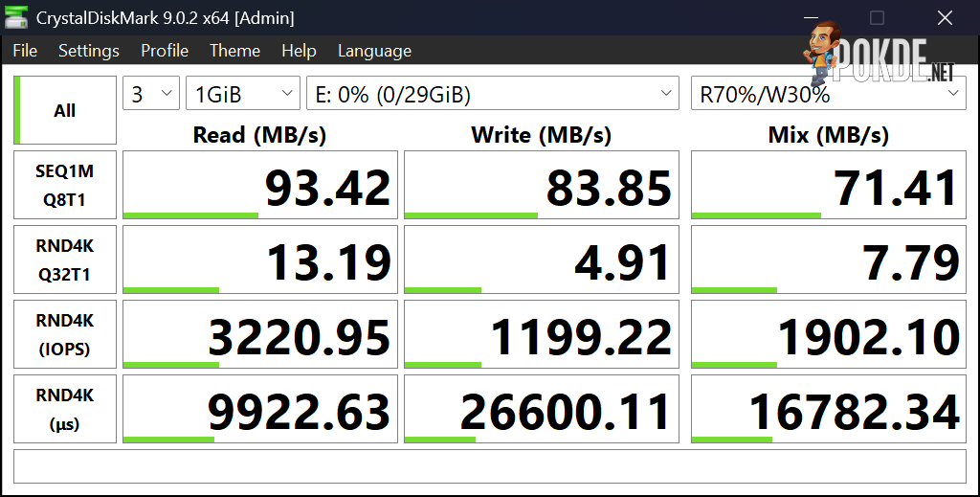
Task: Open the drive selector E: 0% (0/29GiB)
Action: pyautogui.click(x=493, y=94)
